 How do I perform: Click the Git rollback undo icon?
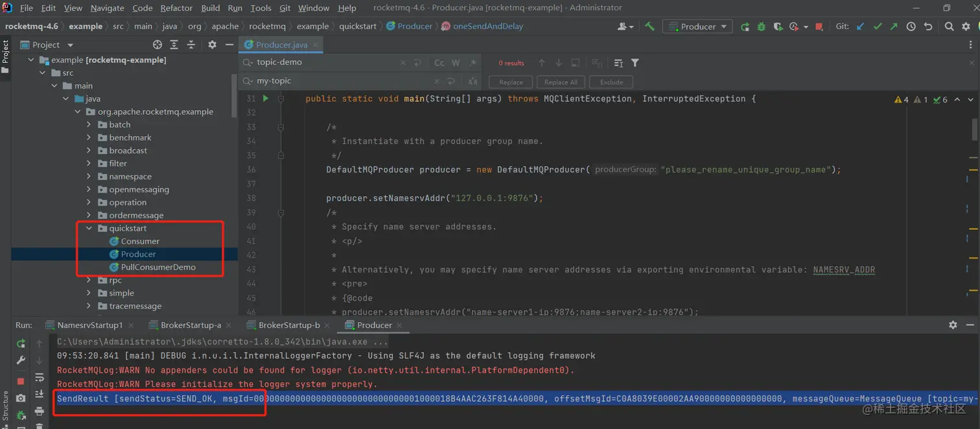point(927,27)
